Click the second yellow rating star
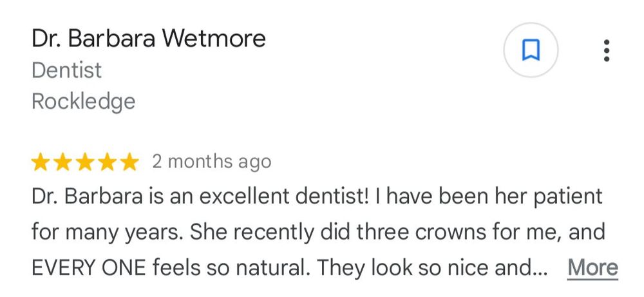The width and height of the screenshot is (644, 297). (x=62, y=162)
